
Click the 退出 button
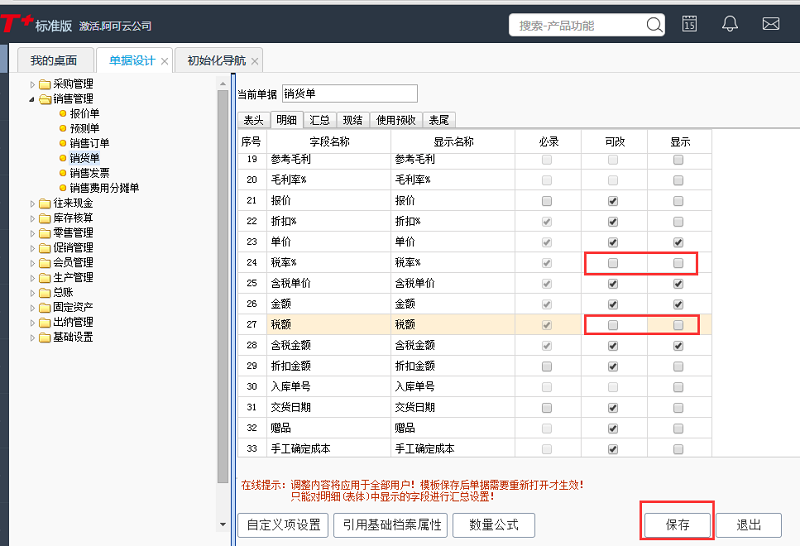click(748, 525)
